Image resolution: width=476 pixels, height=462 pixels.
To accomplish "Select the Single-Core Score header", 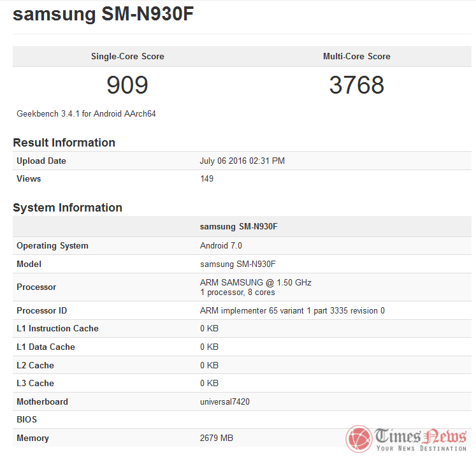I will 127,57.
